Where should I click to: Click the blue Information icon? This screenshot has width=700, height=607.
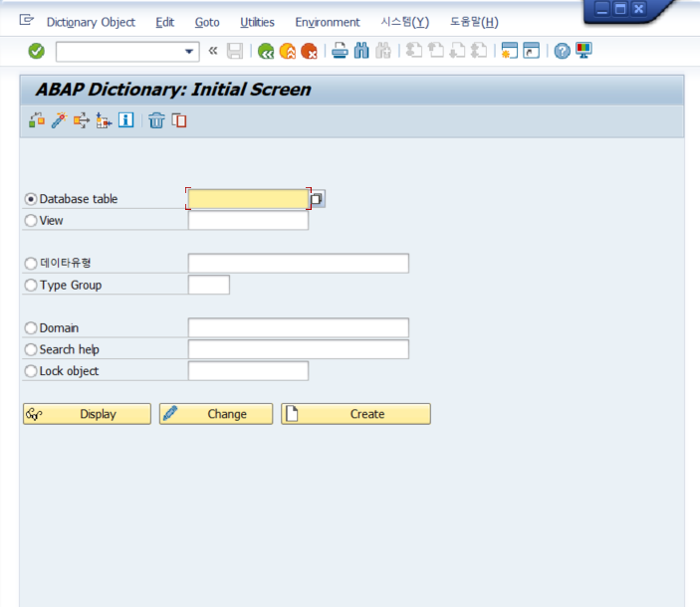click(125, 120)
